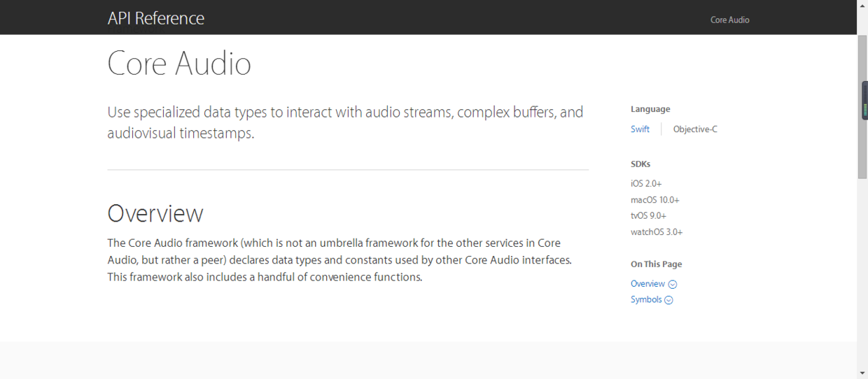
Task: Click the Overview section heading
Action: pos(155,213)
